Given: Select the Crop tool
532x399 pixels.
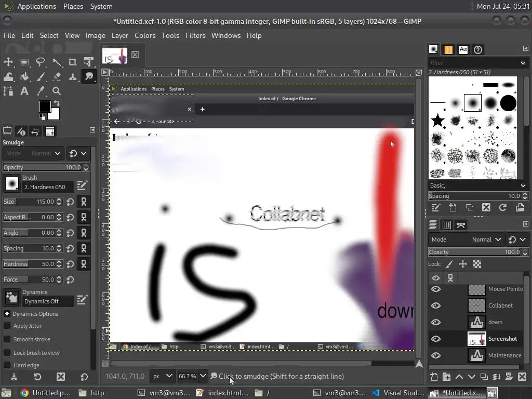Looking at the screenshot, I should [x=73, y=62].
